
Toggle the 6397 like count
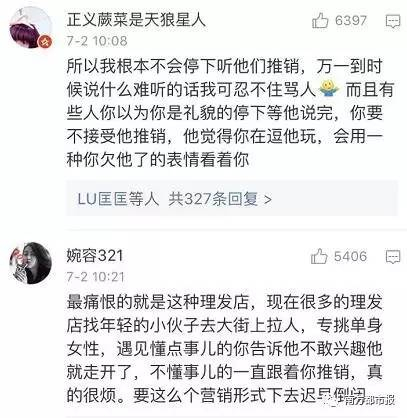(351, 21)
